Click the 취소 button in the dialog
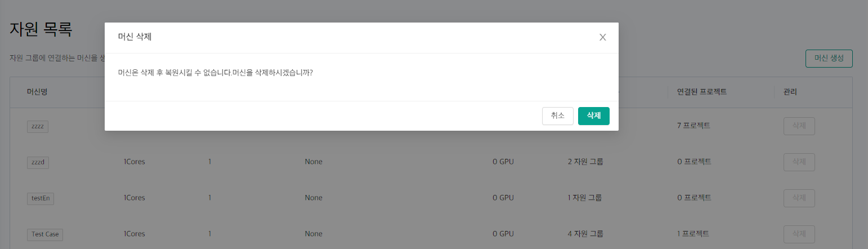Image resolution: width=868 pixels, height=249 pixels. pyautogui.click(x=557, y=115)
